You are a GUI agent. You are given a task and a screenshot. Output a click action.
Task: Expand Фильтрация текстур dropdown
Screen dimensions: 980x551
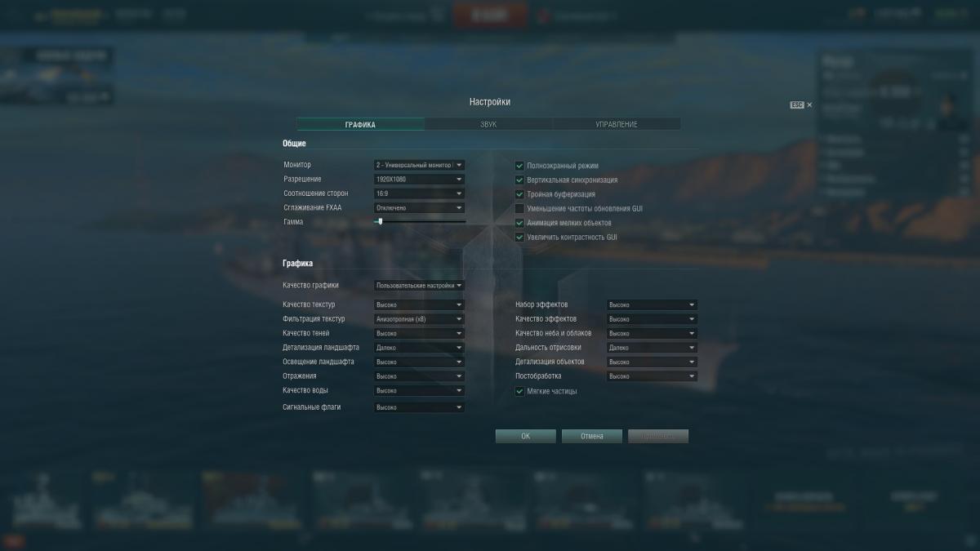[x=419, y=319]
